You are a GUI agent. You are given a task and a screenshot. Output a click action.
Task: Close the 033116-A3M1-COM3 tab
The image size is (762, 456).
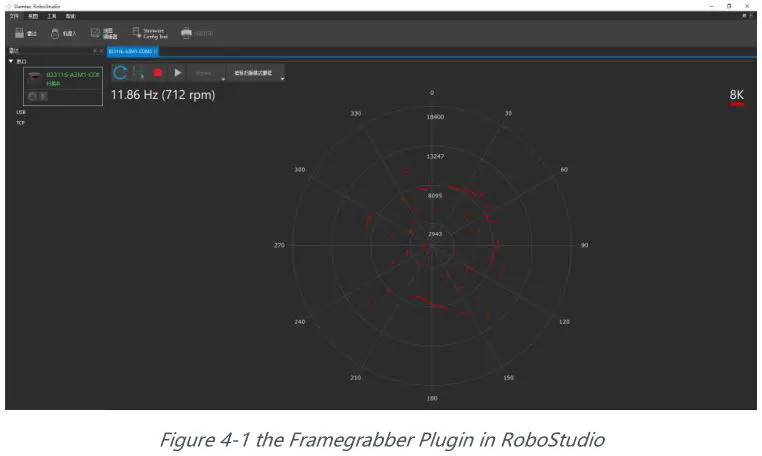[156, 51]
